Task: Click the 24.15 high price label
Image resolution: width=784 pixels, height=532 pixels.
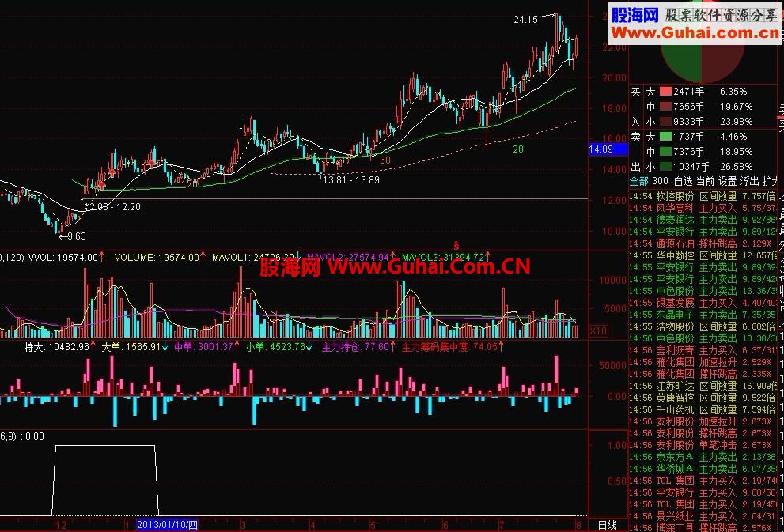Action: [x=526, y=20]
